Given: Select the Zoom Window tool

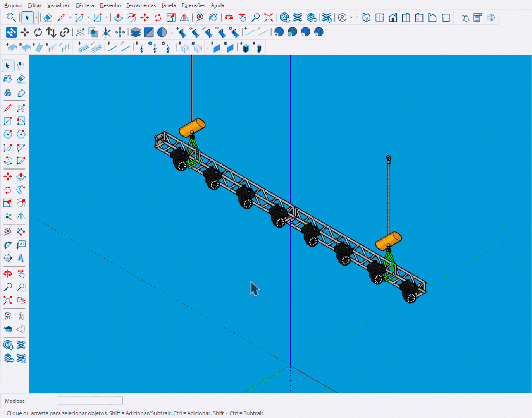Looking at the screenshot, I should coord(21,287).
